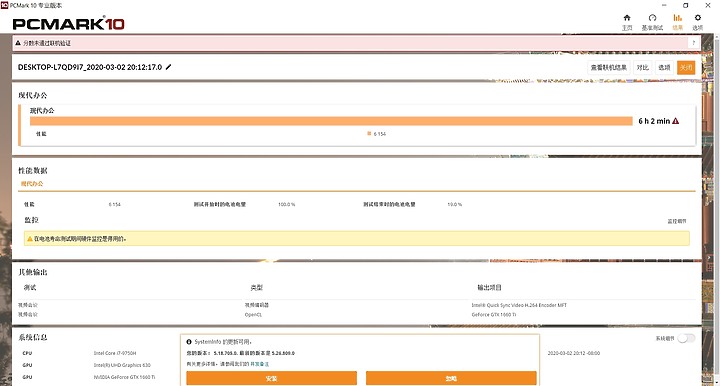Click the pencil icon to rename result
Screen dimensions: 720x386
coord(169,67)
